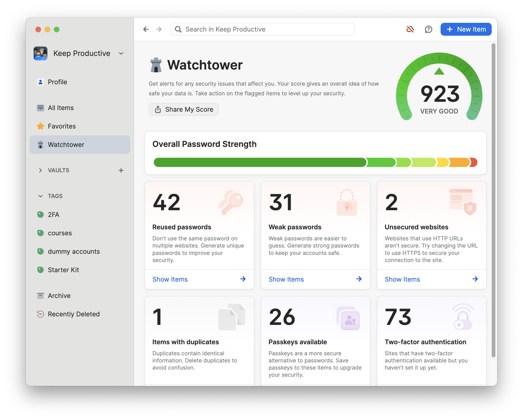
Task: Click the Overall Password Strength meter
Action: 315,162
